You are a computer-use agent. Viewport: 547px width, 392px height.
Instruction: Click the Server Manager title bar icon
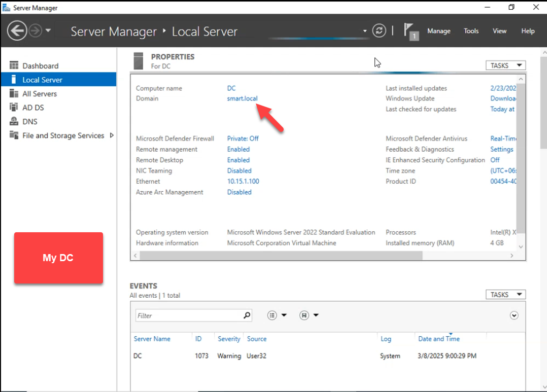tap(6, 7)
